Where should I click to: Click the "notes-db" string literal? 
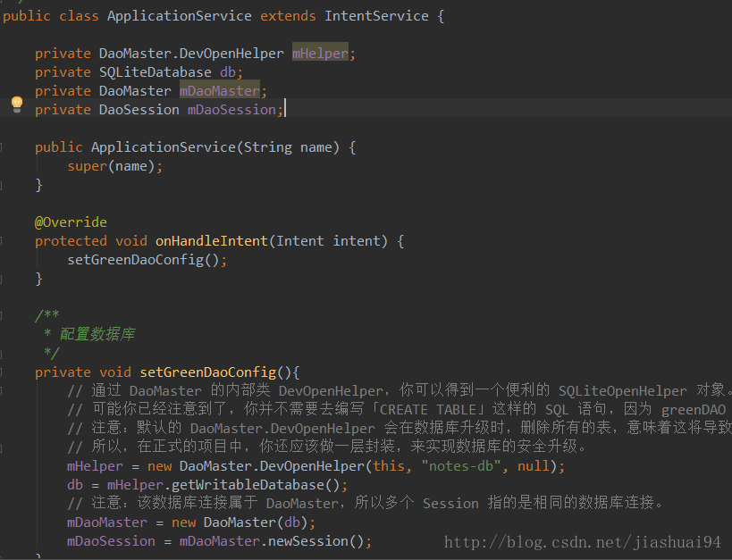(x=461, y=466)
